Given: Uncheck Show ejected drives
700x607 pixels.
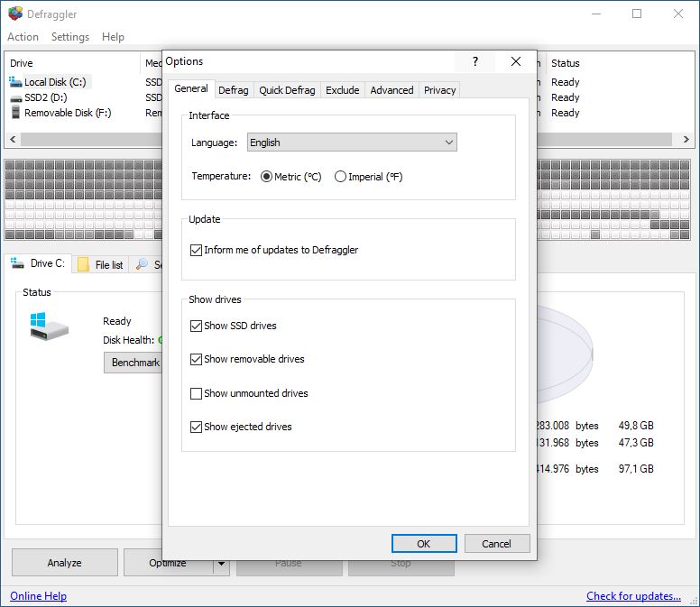Looking at the screenshot, I should pyautogui.click(x=196, y=428).
